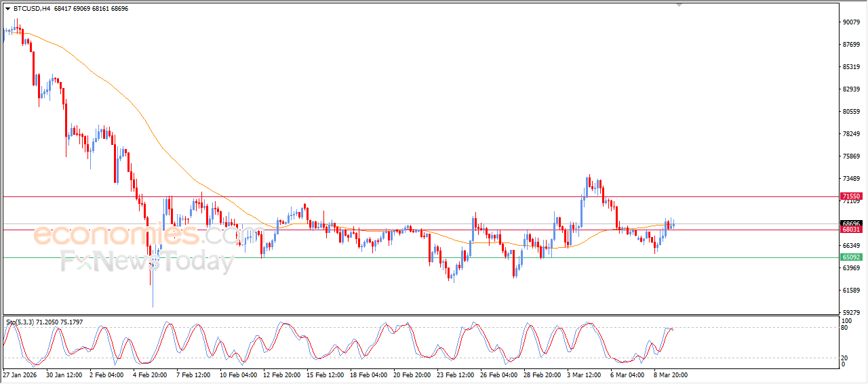Click the 6 Mar 04:00 time label
Image resolution: width=868 pixels, height=384 pixels.
pyautogui.click(x=627, y=375)
